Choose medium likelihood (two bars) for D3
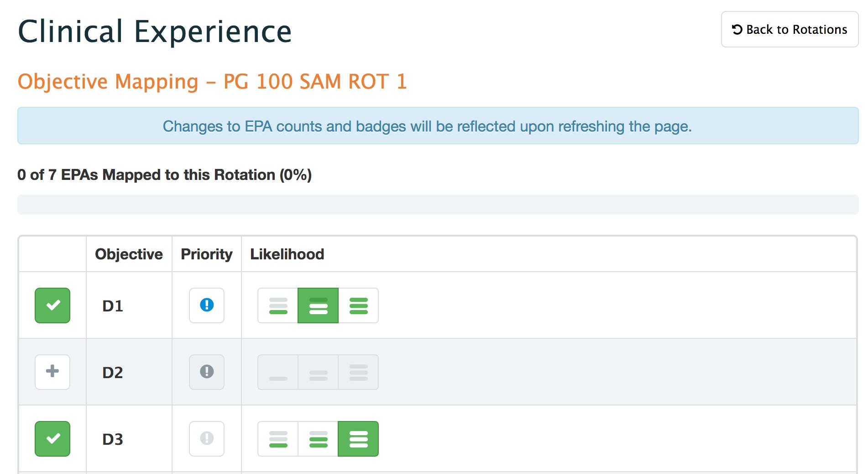The width and height of the screenshot is (868, 474). point(318,439)
